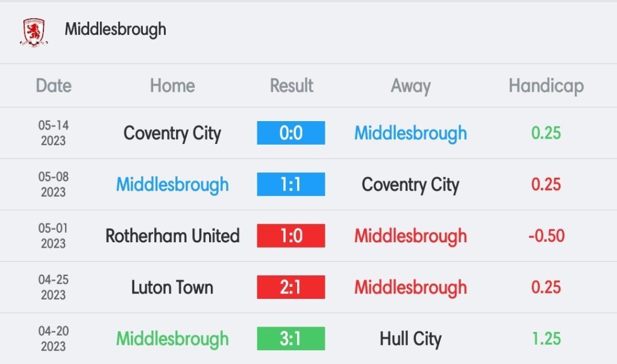Select the Home column header

172,86
